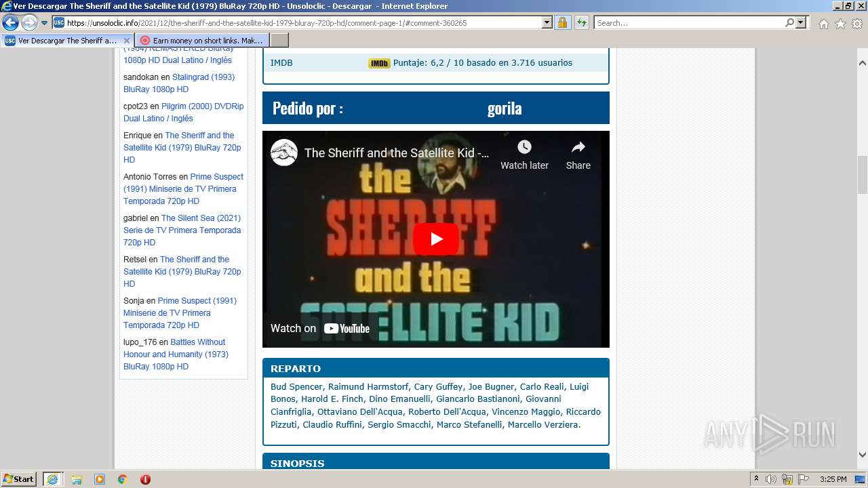Image resolution: width=868 pixels, height=488 pixels.
Task: Switch to Ver Descargar The Sheriff tab
Action: (68, 41)
